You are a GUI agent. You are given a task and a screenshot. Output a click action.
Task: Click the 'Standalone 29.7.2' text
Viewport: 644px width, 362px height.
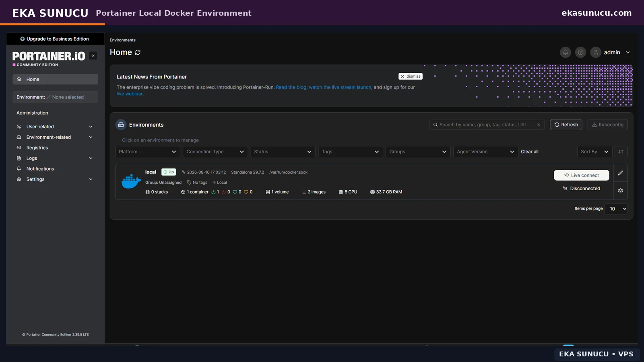[x=248, y=172]
